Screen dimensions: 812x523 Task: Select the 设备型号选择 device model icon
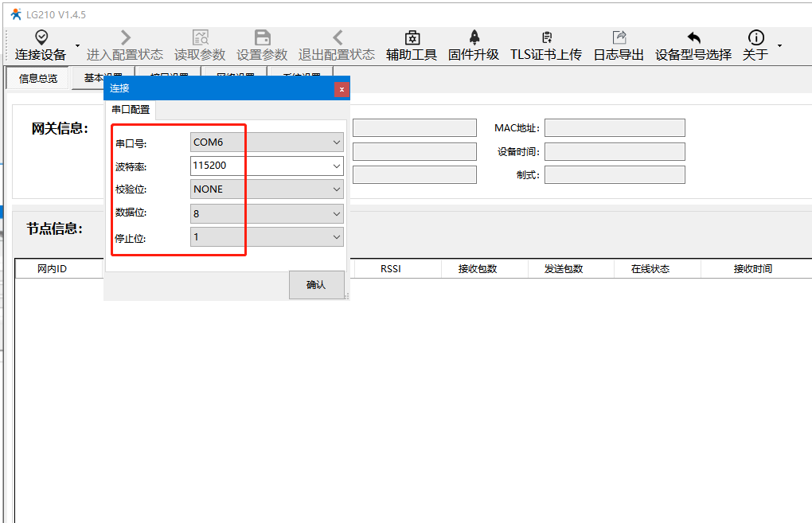pyautogui.click(x=693, y=38)
